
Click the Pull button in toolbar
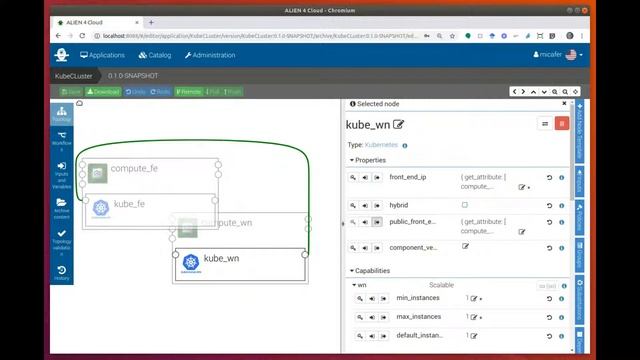(213, 92)
